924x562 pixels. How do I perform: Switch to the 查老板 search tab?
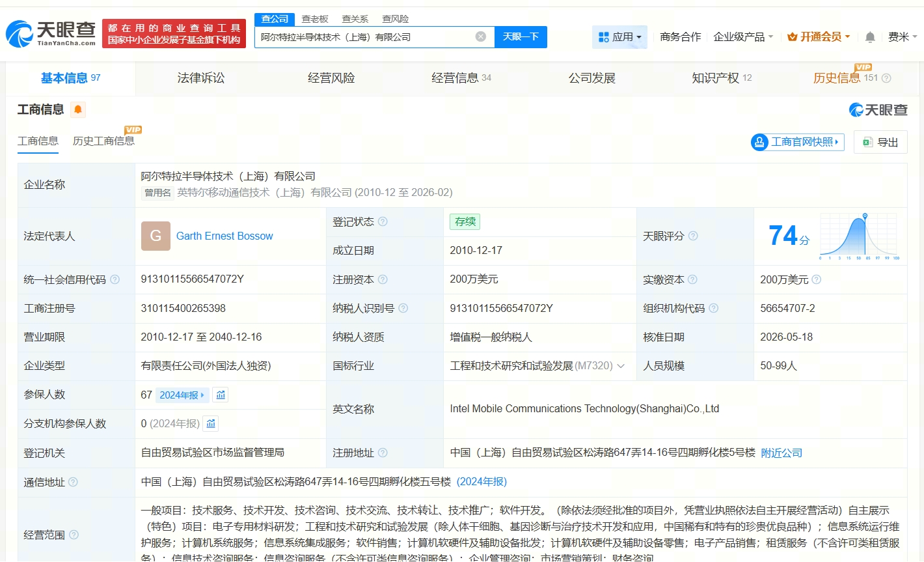(x=315, y=19)
